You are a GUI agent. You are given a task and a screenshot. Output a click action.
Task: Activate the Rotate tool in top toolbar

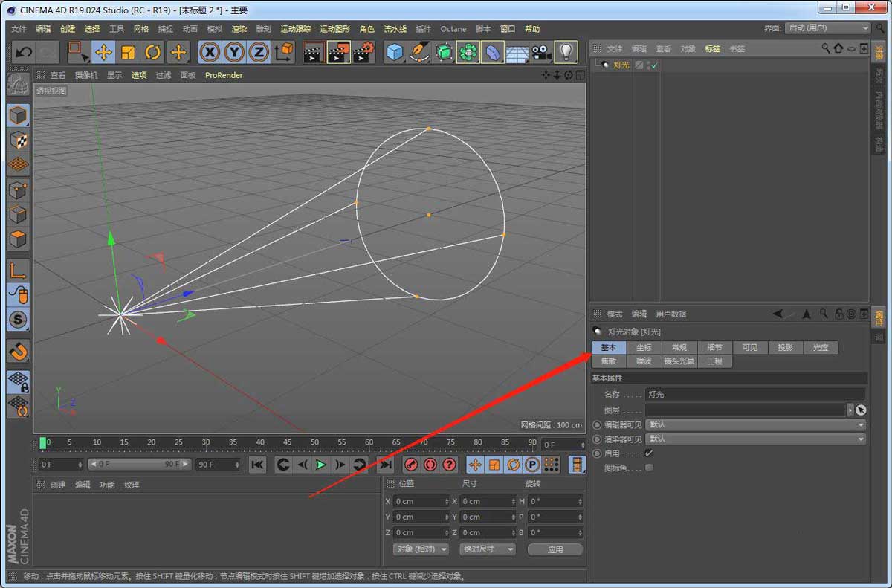click(153, 52)
